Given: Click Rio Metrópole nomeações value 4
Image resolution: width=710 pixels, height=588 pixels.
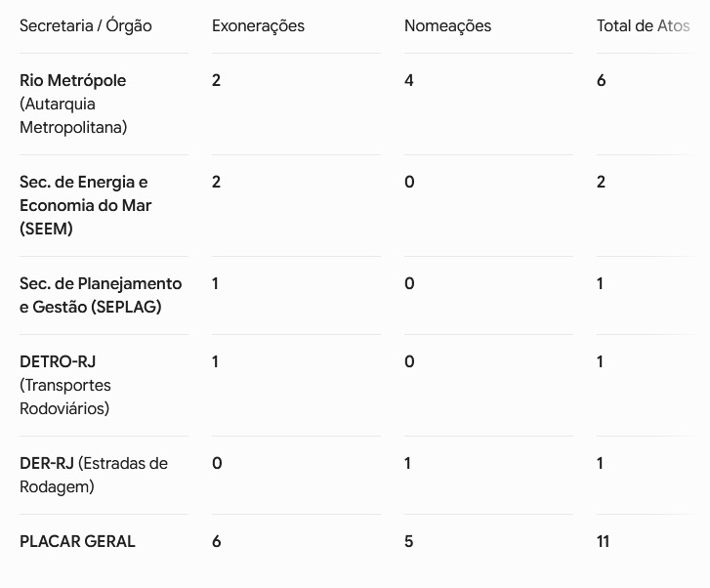Looking at the screenshot, I should pyautogui.click(x=409, y=80).
